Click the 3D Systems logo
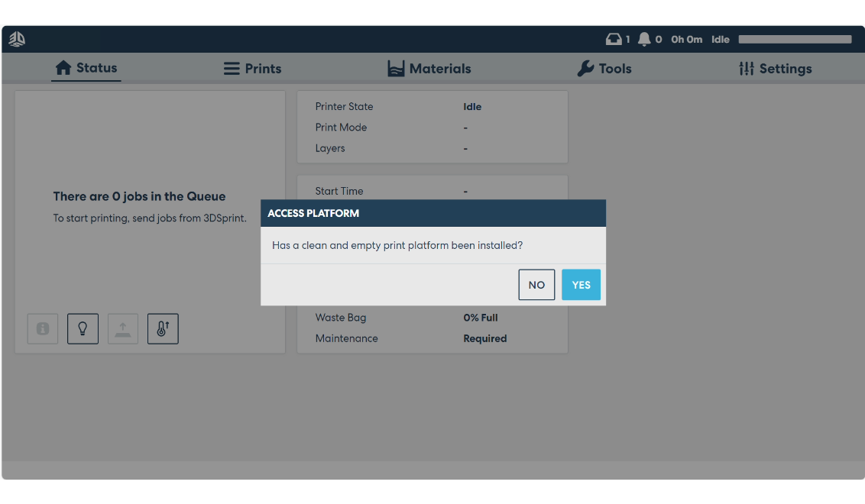The width and height of the screenshot is (865, 504). [16, 38]
